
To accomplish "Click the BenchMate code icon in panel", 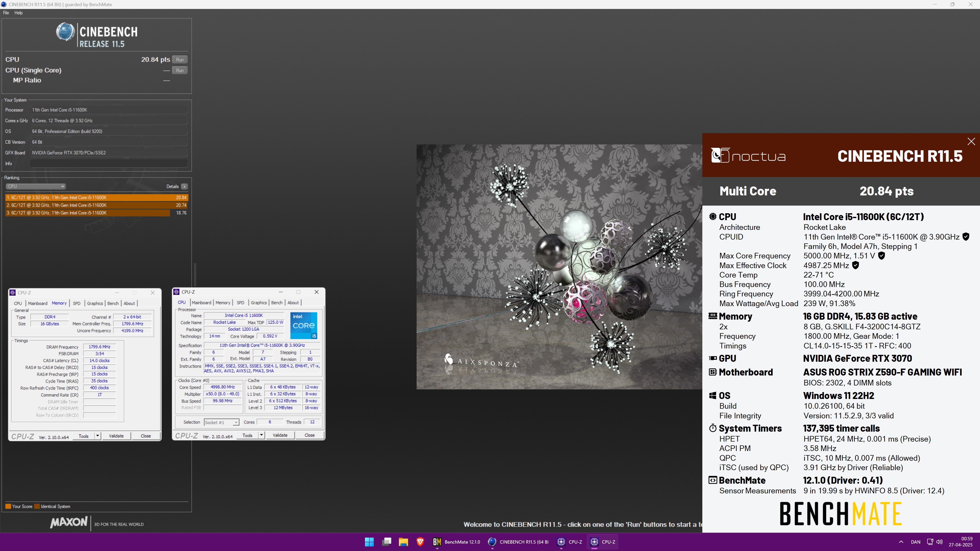I will click(x=713, y=480).
